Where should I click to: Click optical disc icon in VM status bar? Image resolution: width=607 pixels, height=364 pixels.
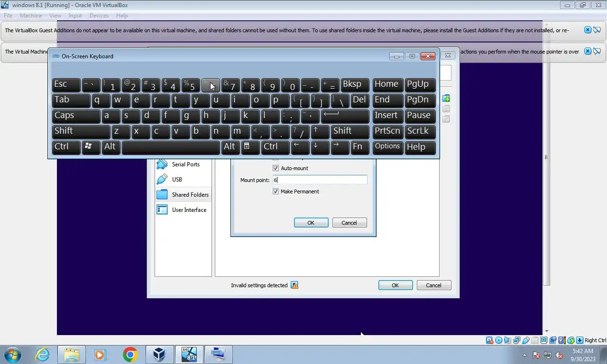coord(498,340)
